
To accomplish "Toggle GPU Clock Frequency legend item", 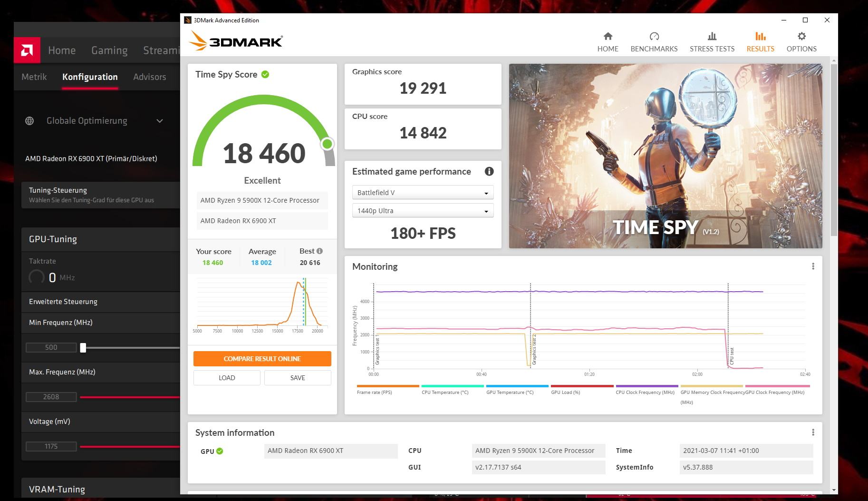I will point(777,390).
